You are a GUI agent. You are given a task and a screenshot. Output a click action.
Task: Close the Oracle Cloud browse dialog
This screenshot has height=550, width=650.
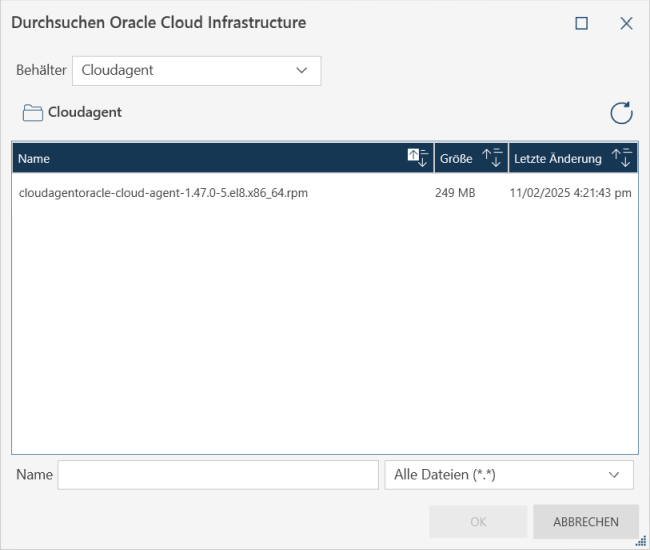626,23
